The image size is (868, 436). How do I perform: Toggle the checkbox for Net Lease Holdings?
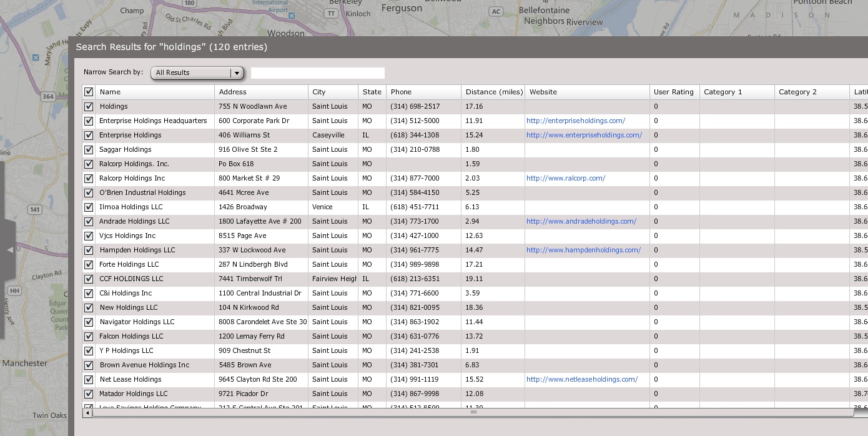pyautogui.click(x=89, y=380)
